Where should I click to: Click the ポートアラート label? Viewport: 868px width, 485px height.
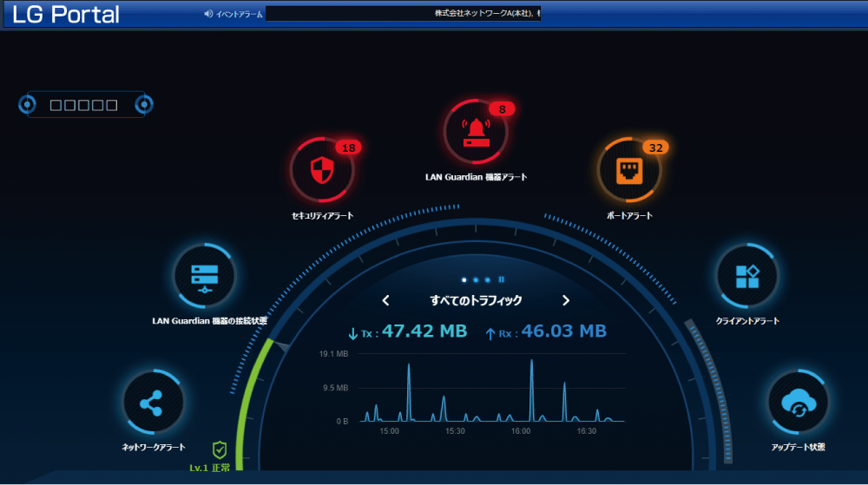(629, 216)
